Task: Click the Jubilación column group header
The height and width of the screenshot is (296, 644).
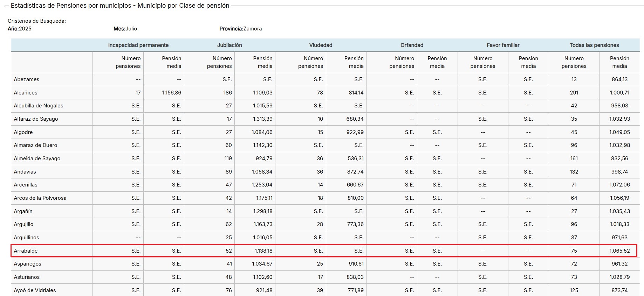Action: [229, 45]
